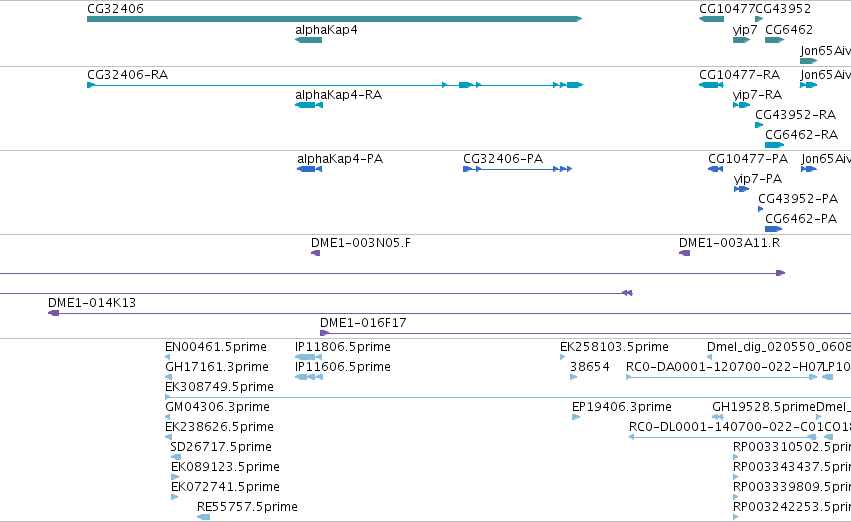851x522 pixels.
Task: Click the RC0-DA0001-120700-022-H07 feature line
Action: point(721,377)
